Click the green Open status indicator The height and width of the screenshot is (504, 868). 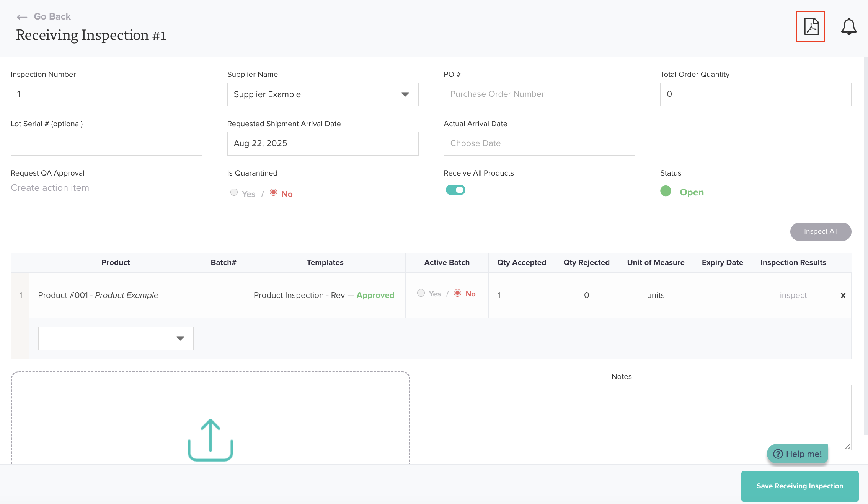tap(666, 191)
